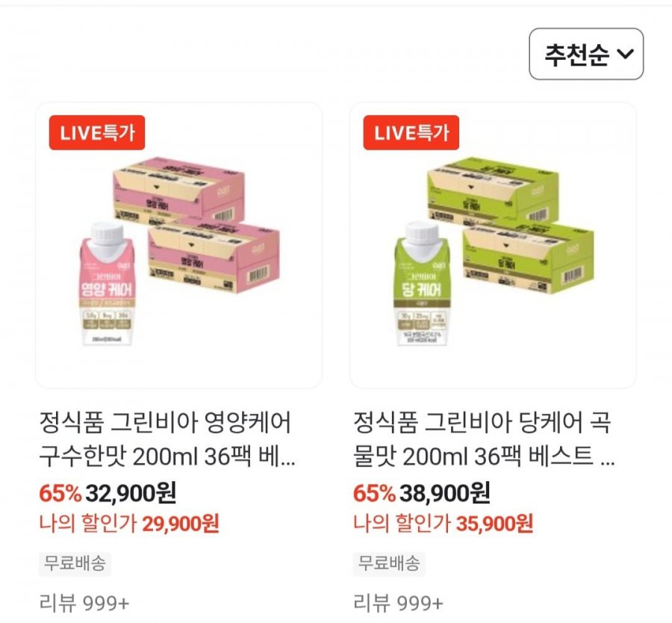Open the green 당케어 product image
The image size is (672, 623).
[x=493, y=245]
